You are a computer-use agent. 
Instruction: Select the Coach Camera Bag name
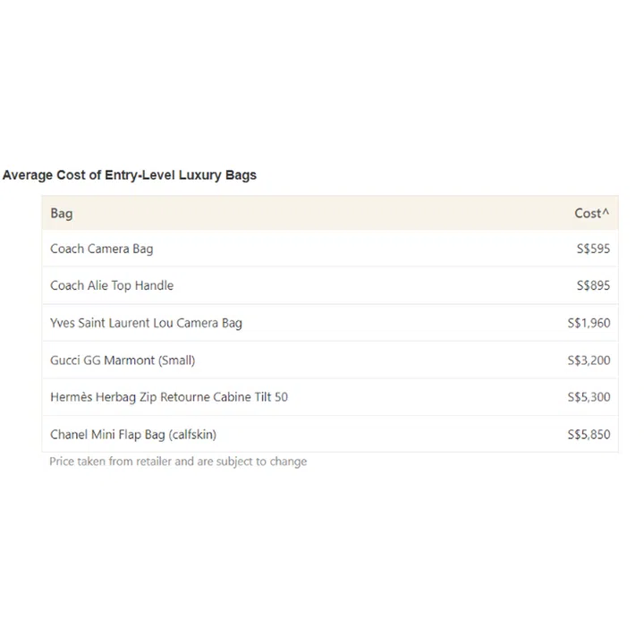[x=101, y=249]
